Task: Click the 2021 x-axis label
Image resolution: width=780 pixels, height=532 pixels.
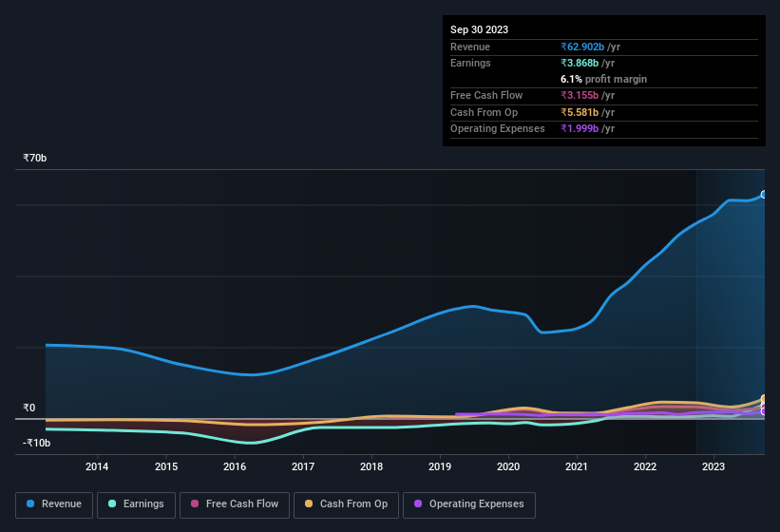Action: pos(577,466)
